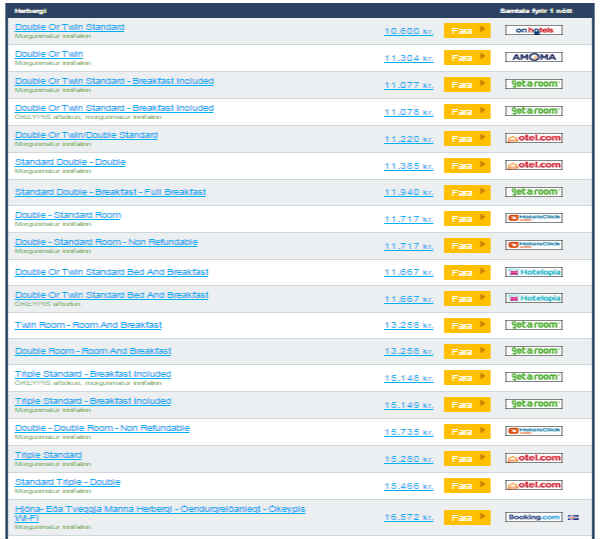This screenshot has width=600, height=539.
Task: Click Fara in Standard Triple - Double row
Action: tap(467, 485)
